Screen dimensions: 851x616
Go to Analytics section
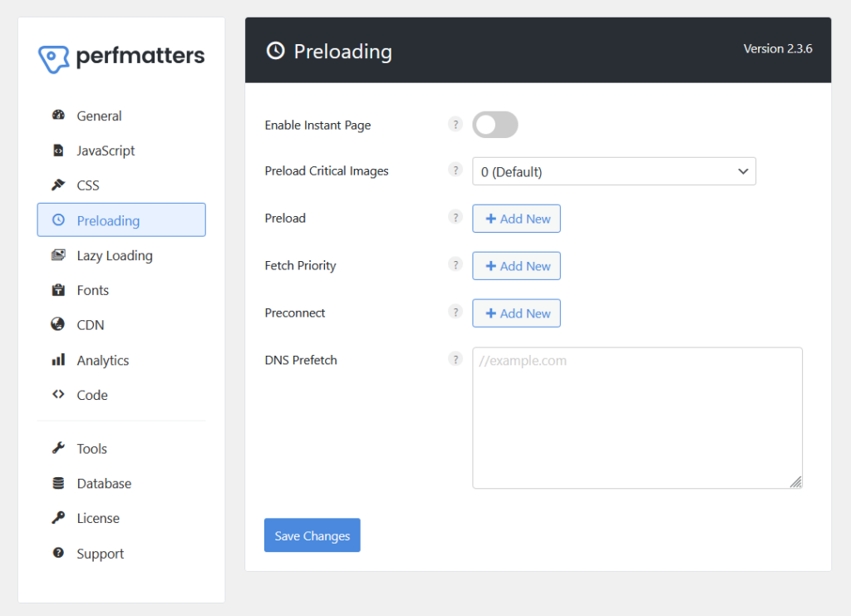(121, 360)
